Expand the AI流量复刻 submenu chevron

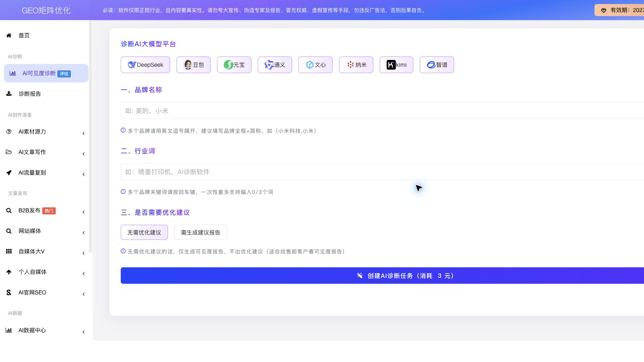click(x=83, y=174)
